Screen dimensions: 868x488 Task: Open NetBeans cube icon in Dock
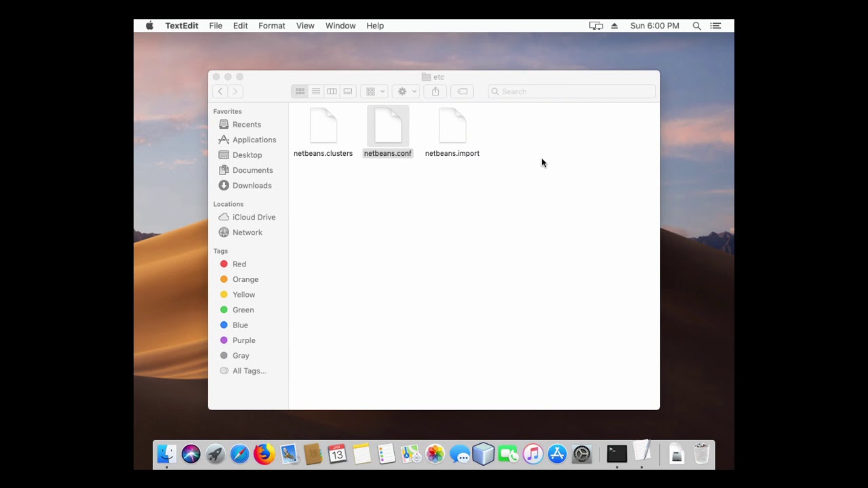(484, 454)
